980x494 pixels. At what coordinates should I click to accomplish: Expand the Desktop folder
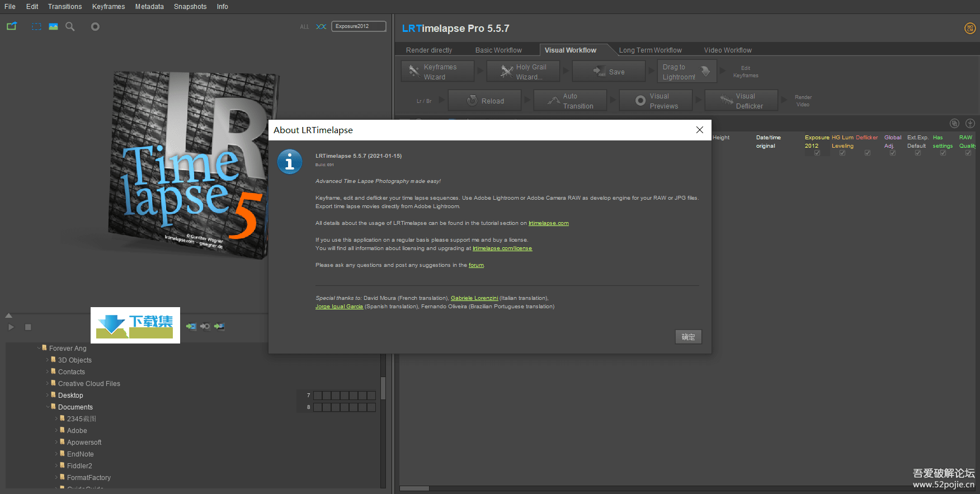[x=48, y=395]
